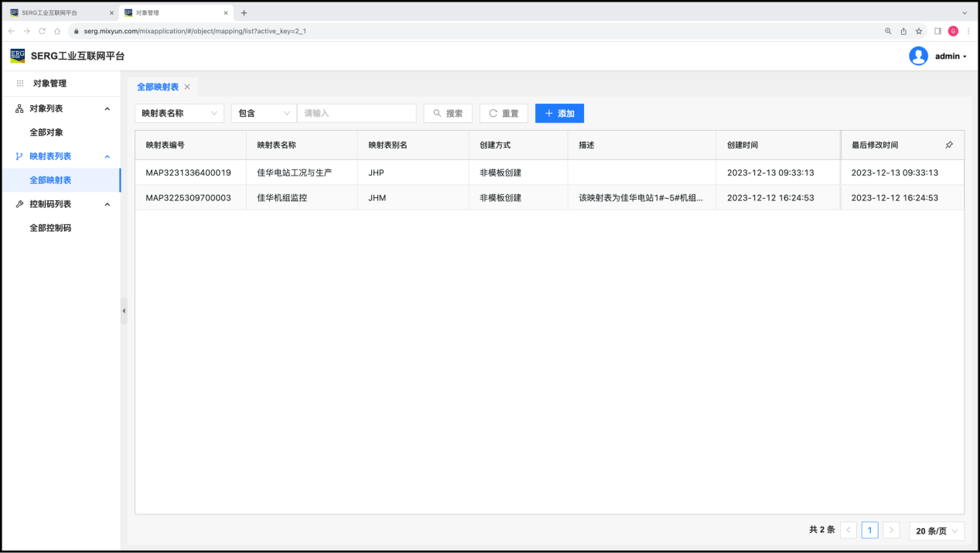The height and width of the screenshot is (553, 980).
Task: Open the 包含 condition dropdown
Action: click(x=264, y=113)
